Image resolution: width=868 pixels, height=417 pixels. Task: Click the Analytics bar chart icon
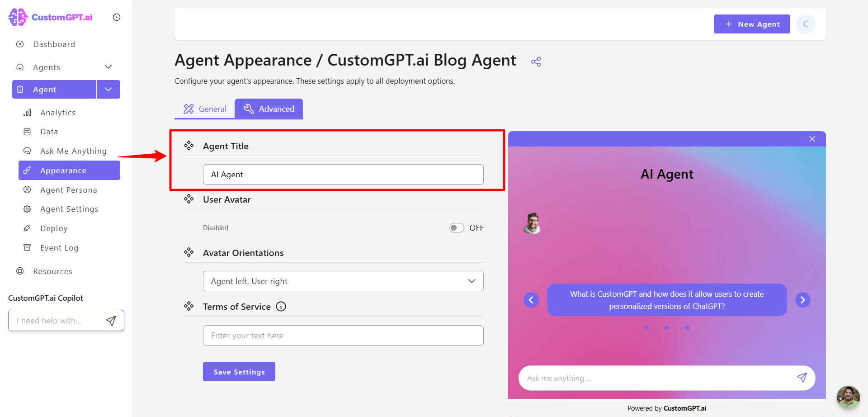point(27,112)
